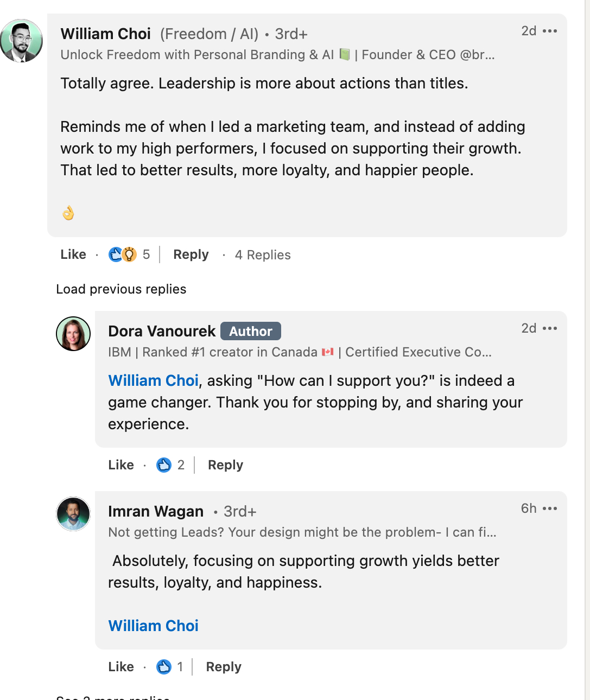
Task: Click the OK hand emoji in William's comment
Action: click(x=68, y=213)
